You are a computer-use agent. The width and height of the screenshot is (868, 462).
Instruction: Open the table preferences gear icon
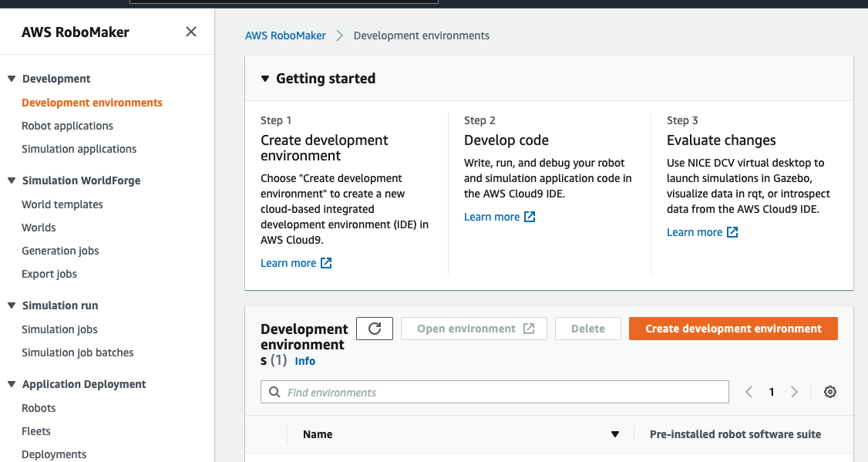pyautogui.click(x=830, y=392)
